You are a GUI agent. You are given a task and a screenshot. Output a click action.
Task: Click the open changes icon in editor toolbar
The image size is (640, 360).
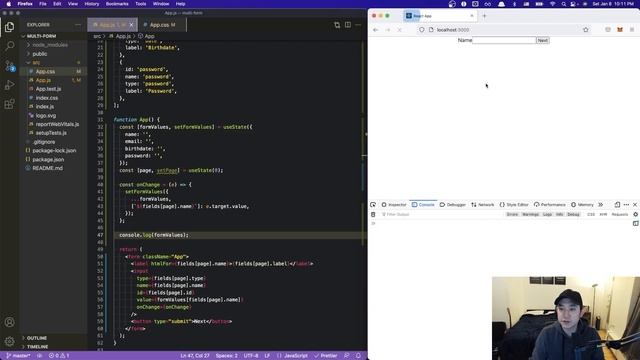click(x=337, y=25)
